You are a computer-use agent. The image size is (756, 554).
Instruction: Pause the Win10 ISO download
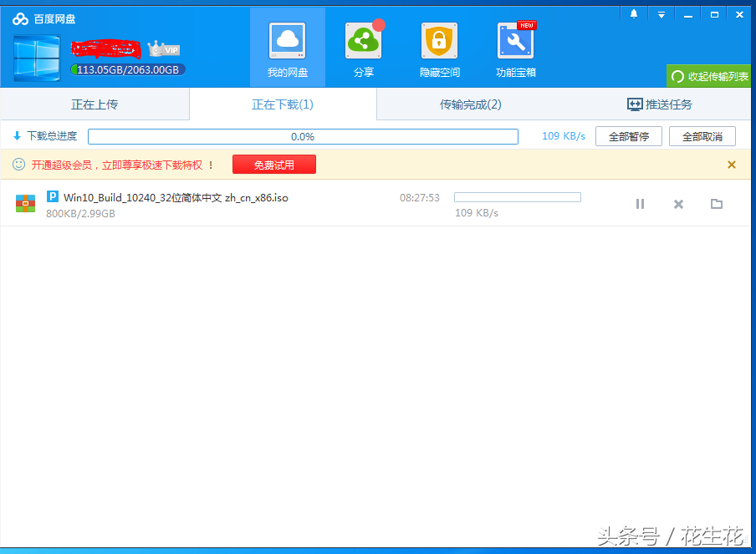point(641,204)
